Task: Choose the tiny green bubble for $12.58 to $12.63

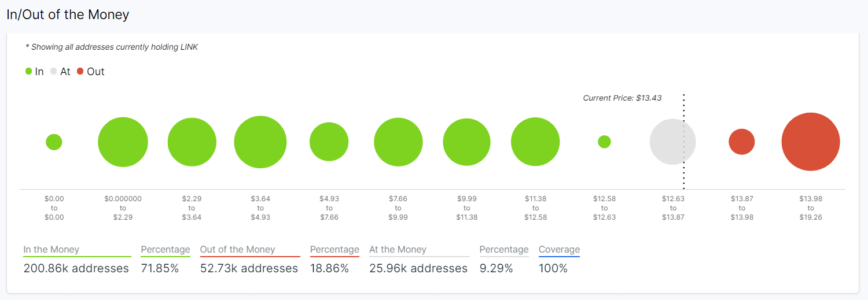Action: [604, 142]
